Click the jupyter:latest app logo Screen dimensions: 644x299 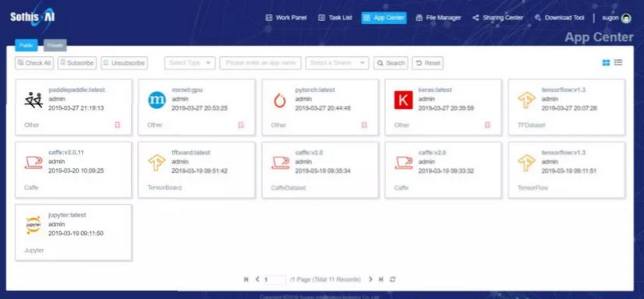(34, 225)
